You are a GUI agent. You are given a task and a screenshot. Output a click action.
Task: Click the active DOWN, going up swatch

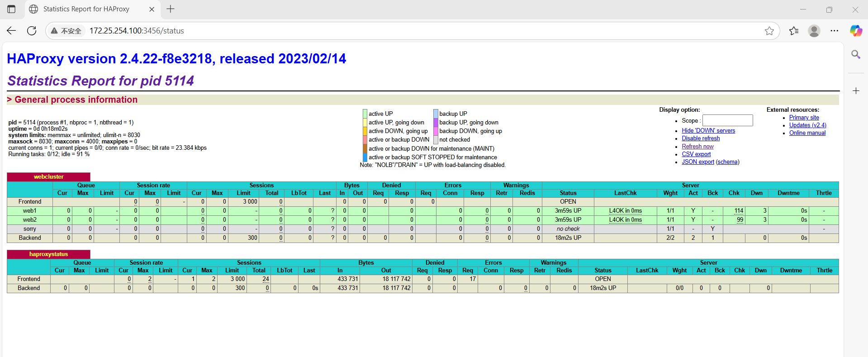[365, 131]
